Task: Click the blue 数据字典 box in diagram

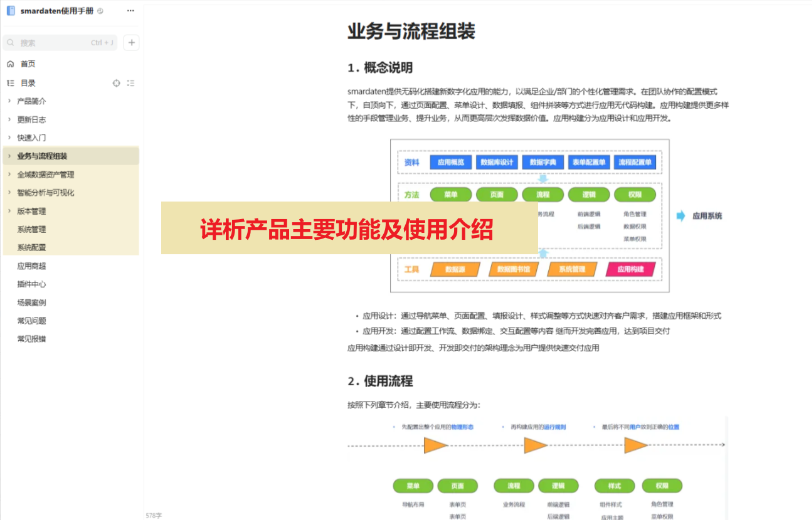Action: 543,162
